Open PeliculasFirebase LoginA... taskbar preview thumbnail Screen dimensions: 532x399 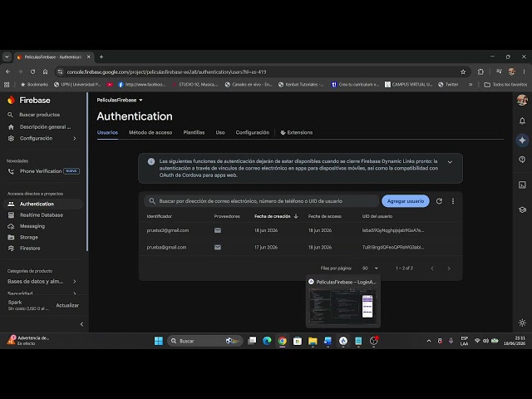(x=343, y=302)
